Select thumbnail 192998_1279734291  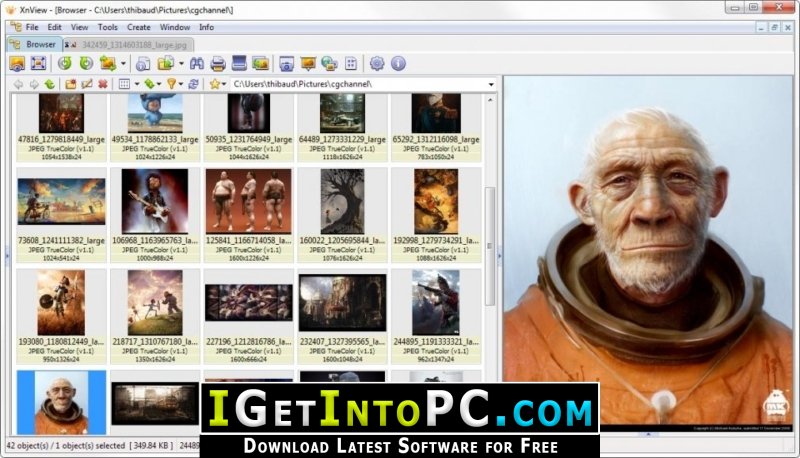pos(436,201)
